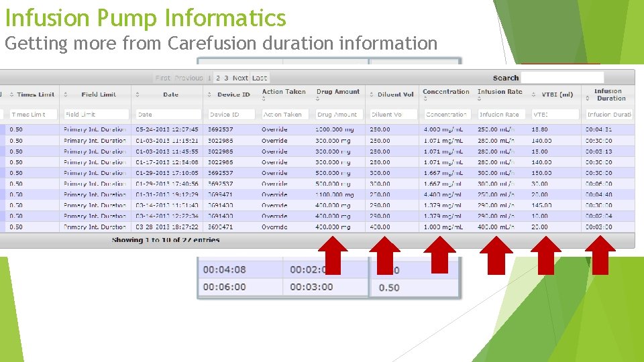The height and width of the screenshot is (362, 644).
Task: Click the sort arrows under Action Taken
Action: coord(264,99)
